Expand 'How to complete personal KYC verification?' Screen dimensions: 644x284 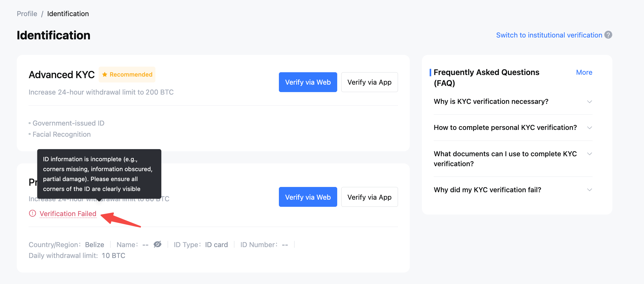point(513,128)
